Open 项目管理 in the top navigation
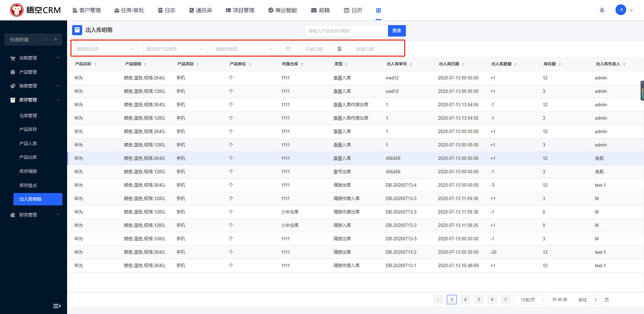Image resolution: width=644 pixels, height=314 pixels. pos(240,10)
